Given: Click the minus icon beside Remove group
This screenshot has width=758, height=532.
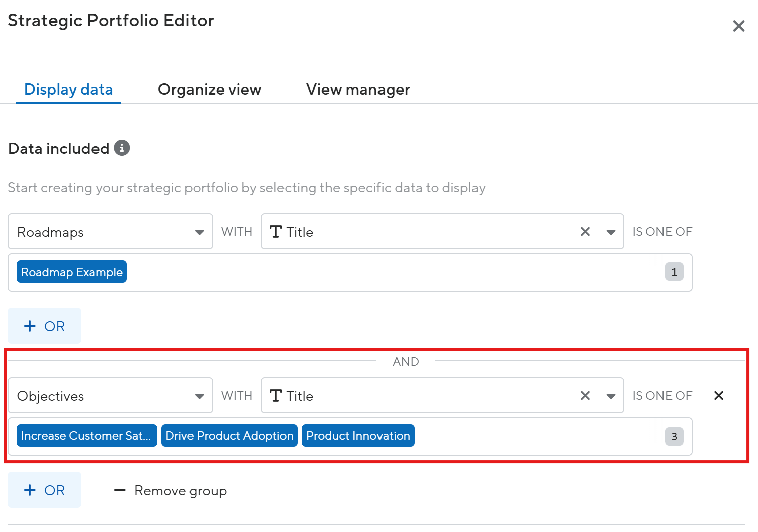Looking at the screenshot, I should click(120, 490).
